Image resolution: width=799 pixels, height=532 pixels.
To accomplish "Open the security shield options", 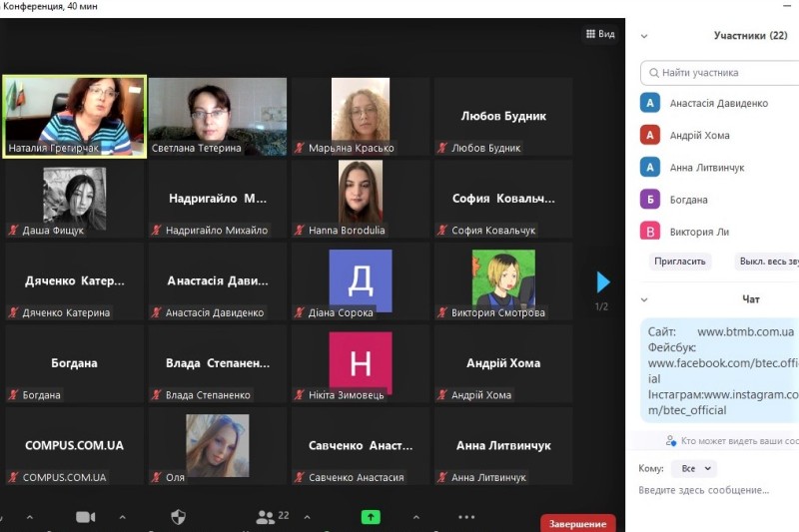I will click(178, 517).
